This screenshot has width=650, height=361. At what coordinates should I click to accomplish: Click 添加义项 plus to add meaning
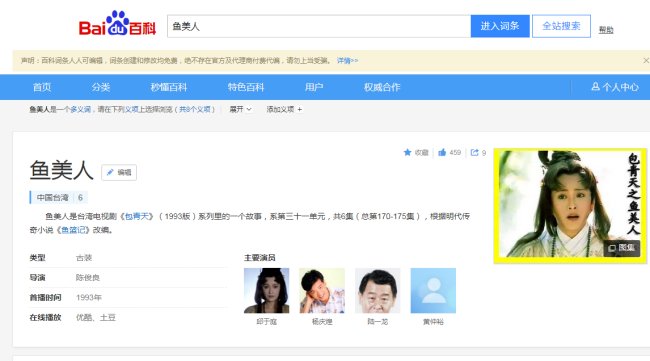tap(284, 109)
